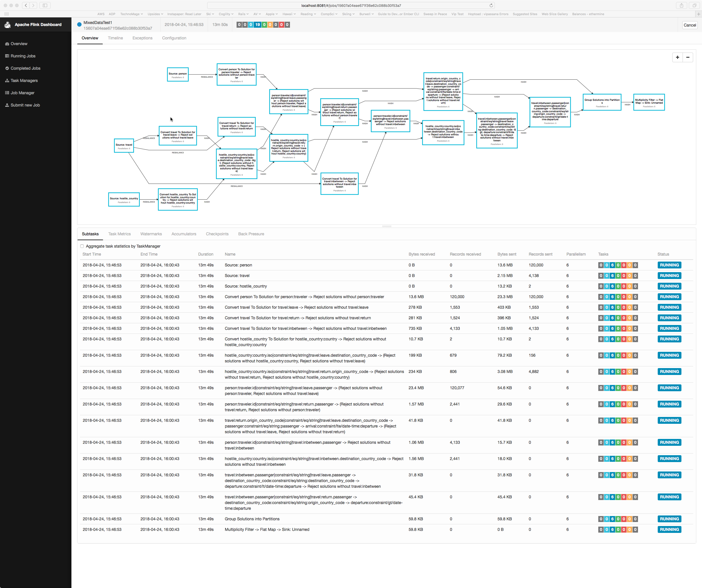Open Overview via its sidebar dashboard icon
The image size is (702, 588).
coord(7,44)
